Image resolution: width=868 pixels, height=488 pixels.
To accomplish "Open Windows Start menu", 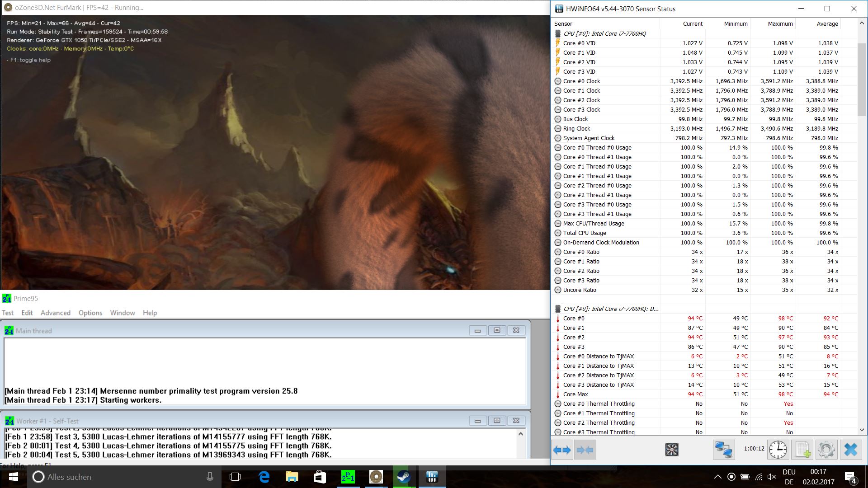I will (14, 477).
